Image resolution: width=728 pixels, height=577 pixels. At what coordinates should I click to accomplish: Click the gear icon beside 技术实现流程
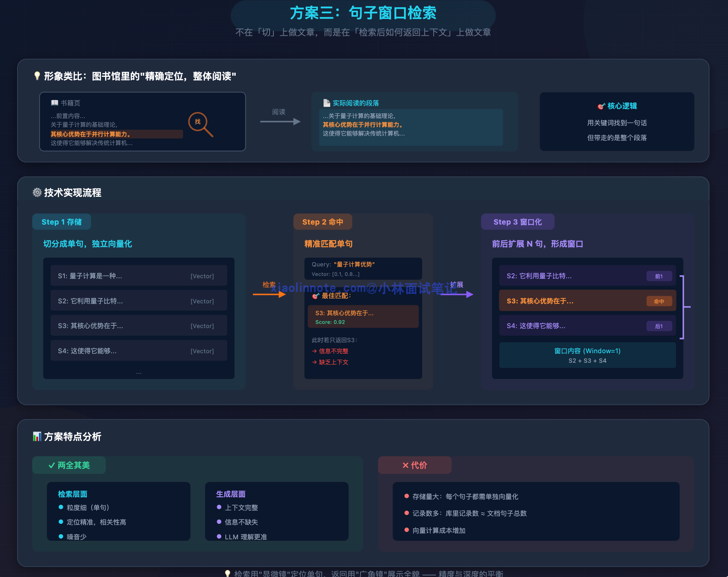pyautogui.click(x=37, y=193)
